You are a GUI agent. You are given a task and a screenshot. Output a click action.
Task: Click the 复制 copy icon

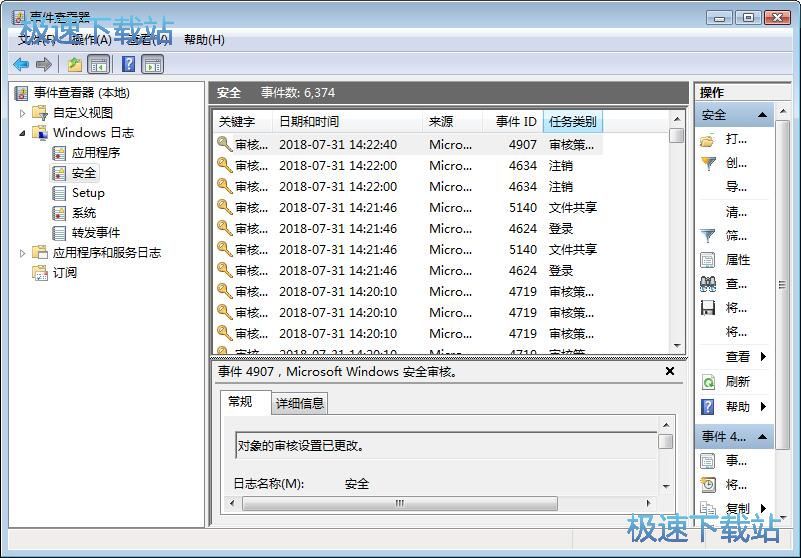708,508
